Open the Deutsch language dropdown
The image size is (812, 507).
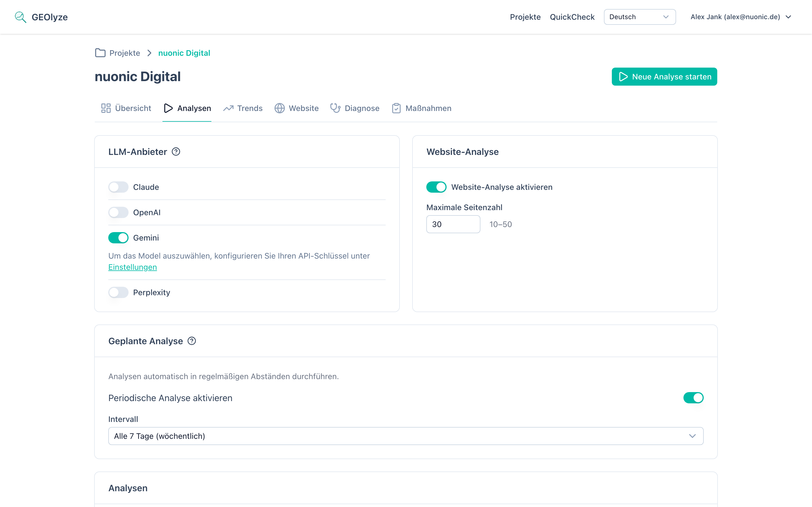639,17
